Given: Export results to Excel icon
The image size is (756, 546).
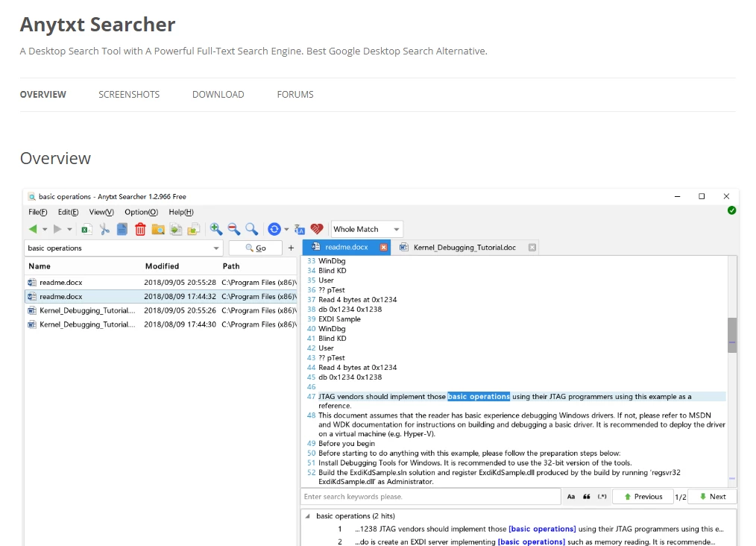Looking at the screenshot, I should (86, 229).
